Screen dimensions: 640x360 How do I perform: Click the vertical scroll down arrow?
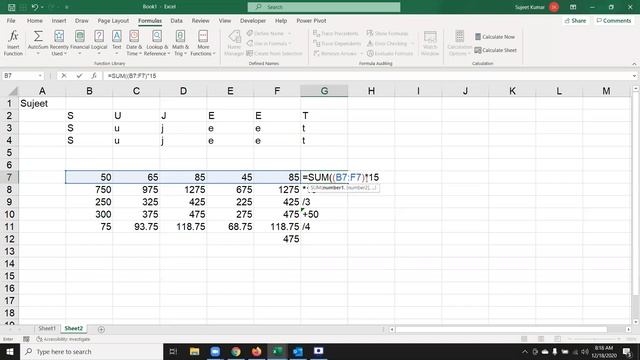tap(635, 322)
